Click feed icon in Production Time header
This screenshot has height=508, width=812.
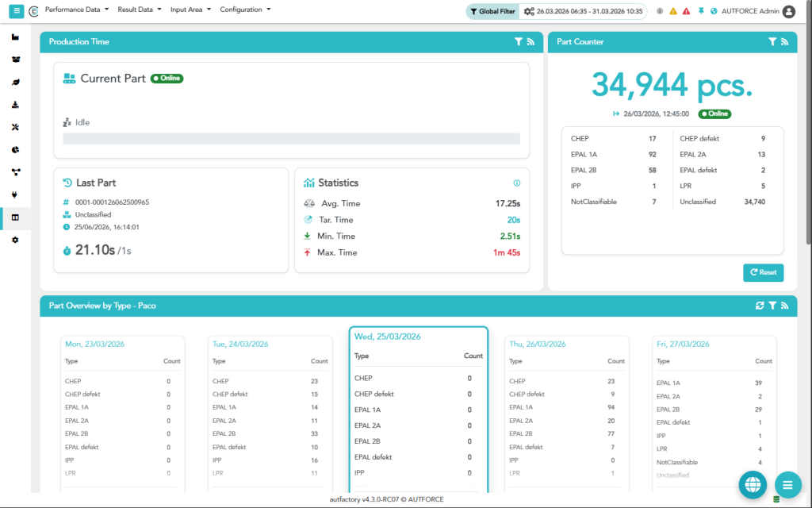530,42
